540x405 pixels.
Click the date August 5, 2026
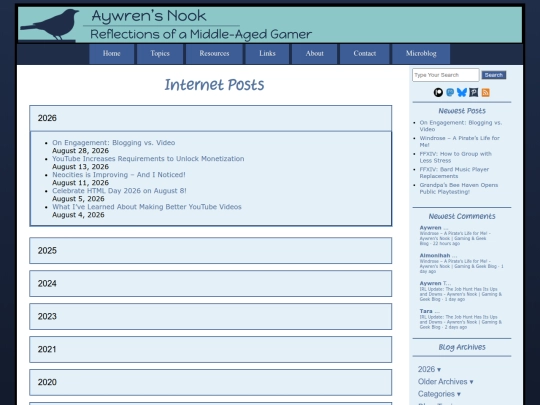(78, 199)
